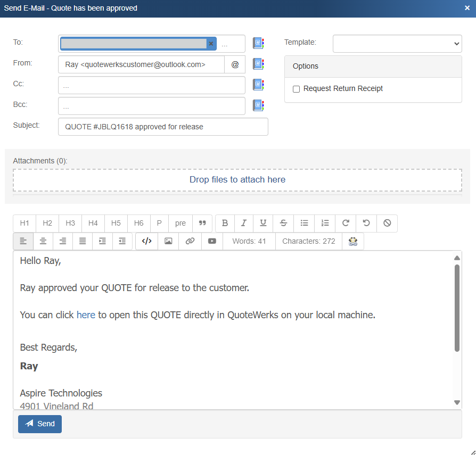The height and width of the screenshot is (455, 476).
Task: Select left text alignment
Action: point(23,241)
